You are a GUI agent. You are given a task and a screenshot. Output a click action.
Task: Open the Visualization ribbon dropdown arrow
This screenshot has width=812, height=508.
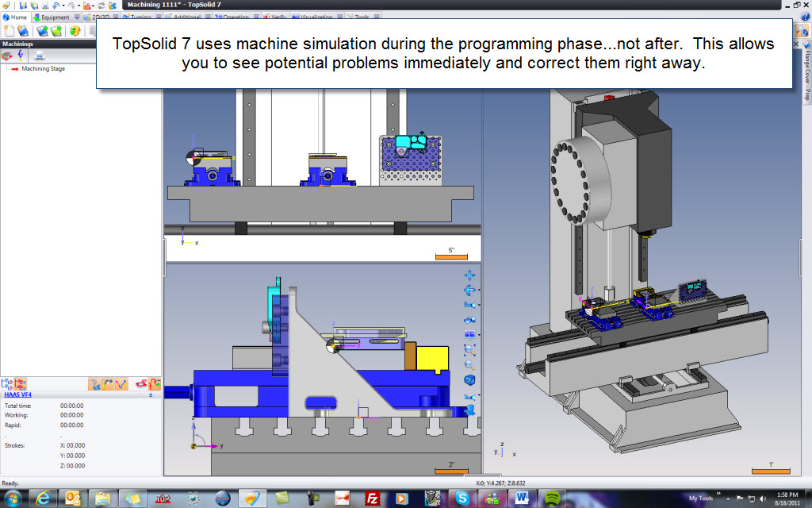[x=339, y=17]
